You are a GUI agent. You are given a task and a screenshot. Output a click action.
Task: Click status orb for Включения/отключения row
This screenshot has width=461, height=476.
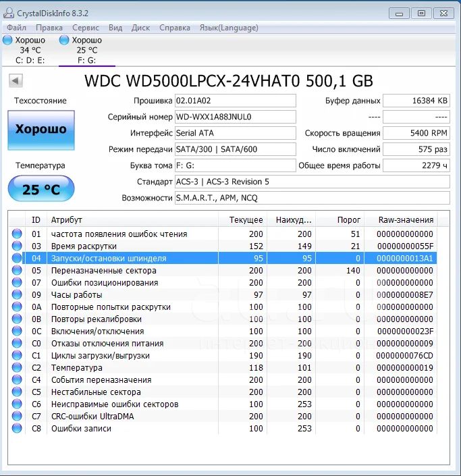[x=17, y=331]
